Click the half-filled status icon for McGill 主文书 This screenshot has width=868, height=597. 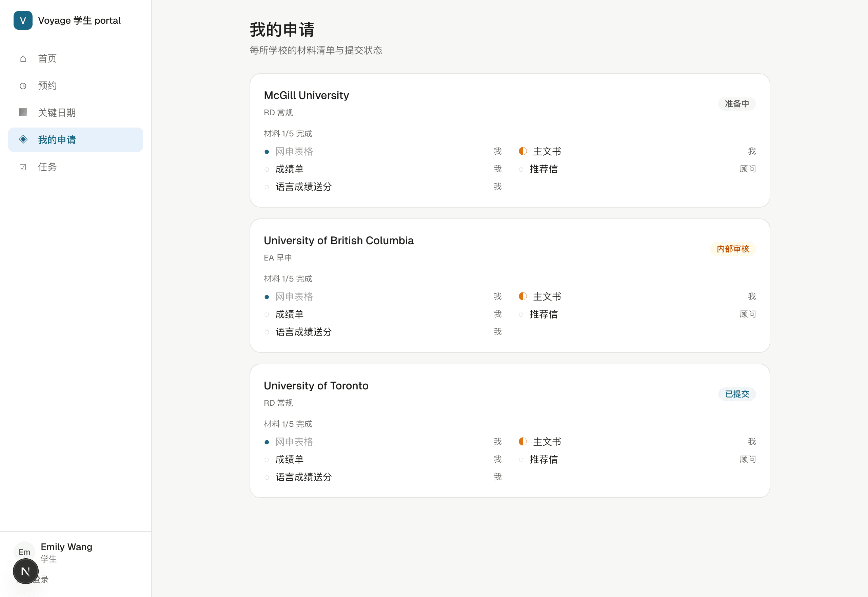(x=522, y=151)
